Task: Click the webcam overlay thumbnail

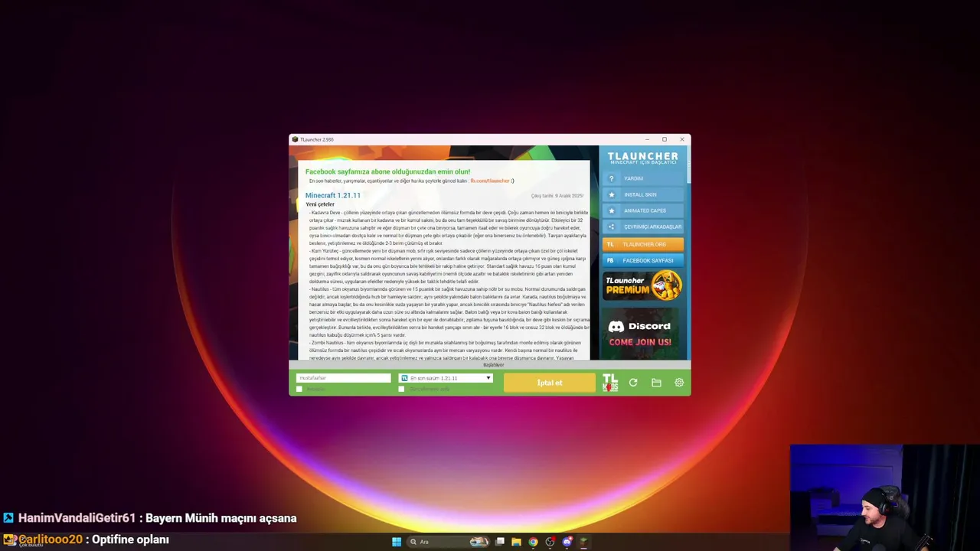Action: coord(884,497)
